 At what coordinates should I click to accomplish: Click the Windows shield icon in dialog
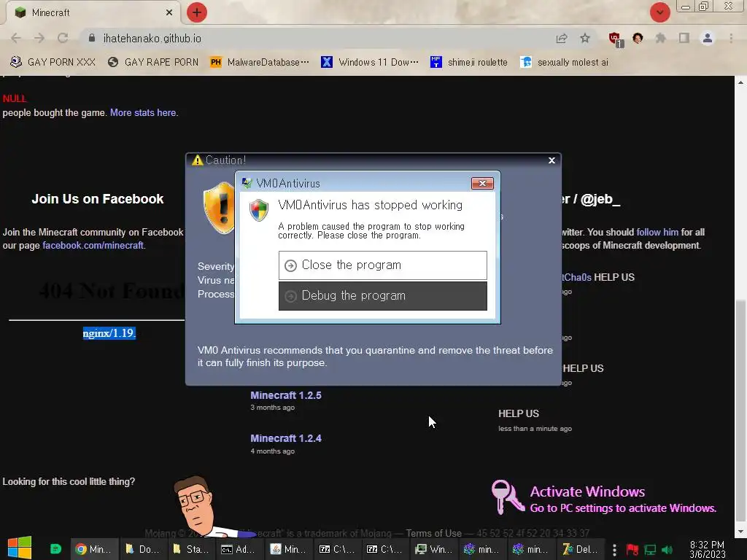tap(259, 210)
